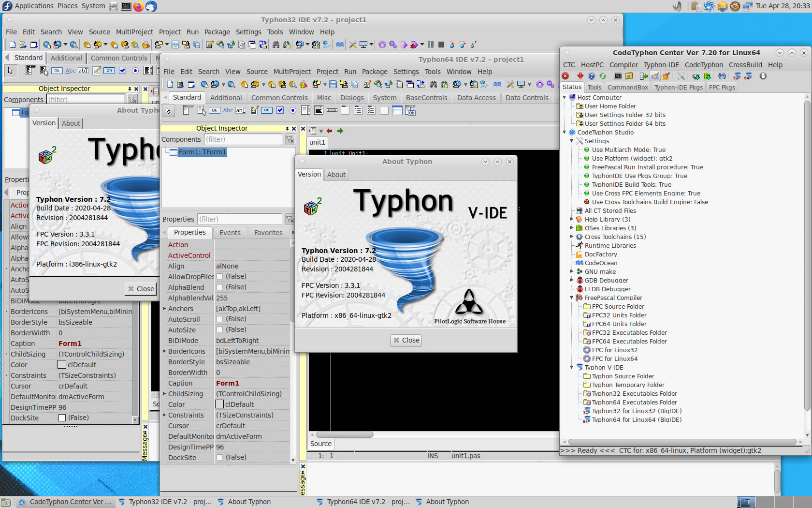Toggle AllowDropFiles checkbox in Typhon64 inspector
This screenshot has width=812, height=508.
[219, 276]
